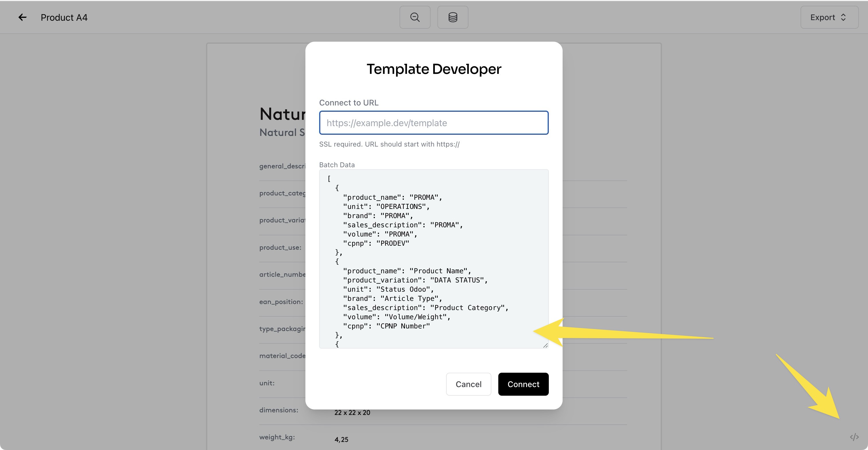Click the "unit": "OPERATIONS" line

coord(386,206)
